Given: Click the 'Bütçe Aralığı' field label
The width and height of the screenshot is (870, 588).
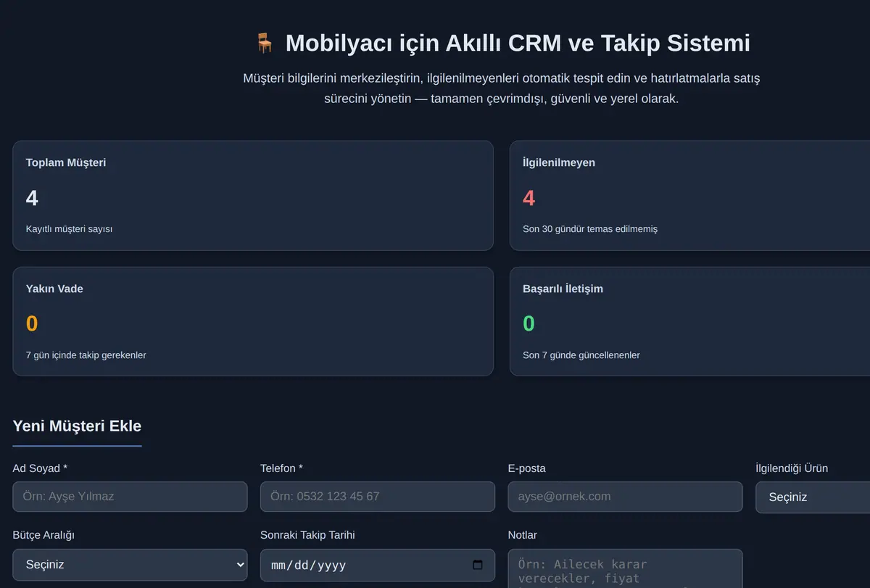Looking at the screenshot, I should pyautogui.click(x=43, y=535).
